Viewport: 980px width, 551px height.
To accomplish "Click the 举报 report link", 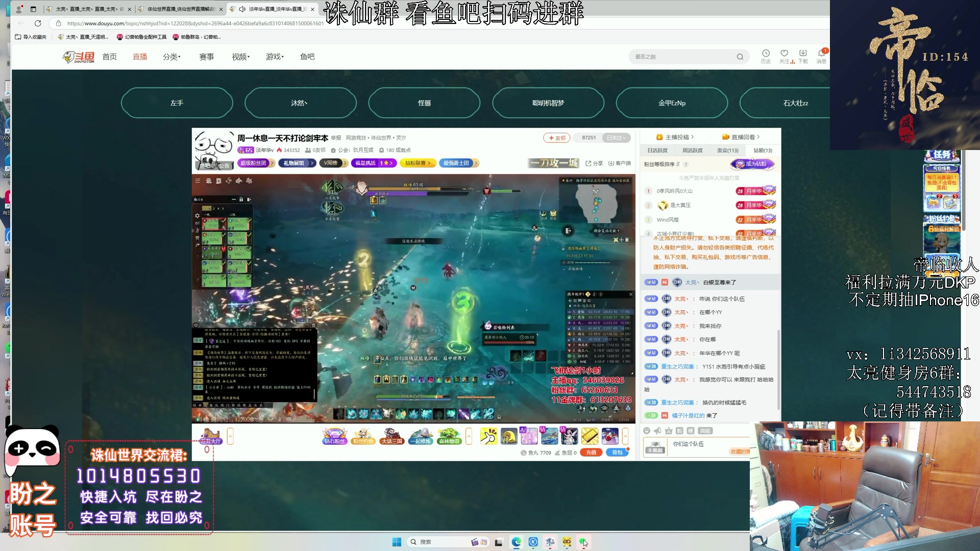I will coord(336,138).
